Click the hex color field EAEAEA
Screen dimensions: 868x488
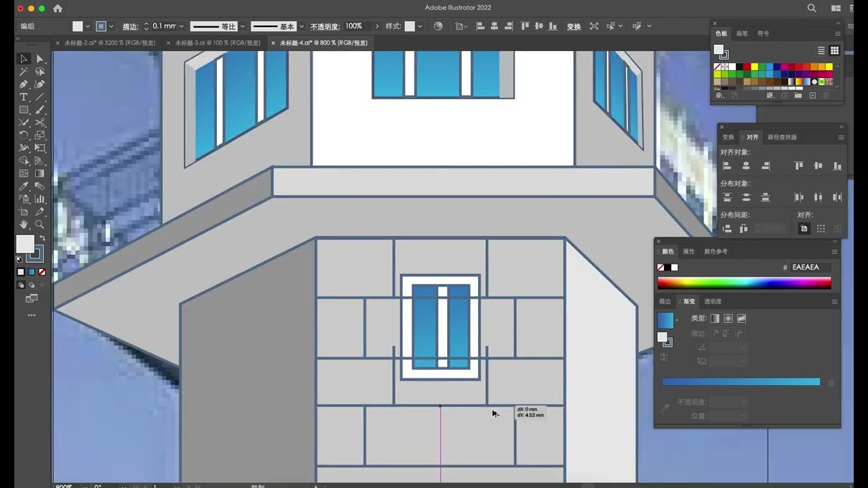811,267
